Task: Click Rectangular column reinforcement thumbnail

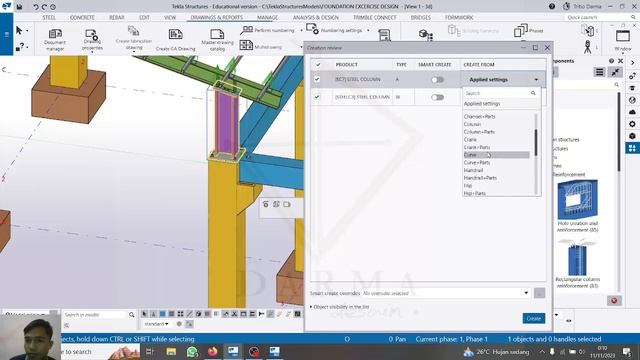Action: [577, 258]
